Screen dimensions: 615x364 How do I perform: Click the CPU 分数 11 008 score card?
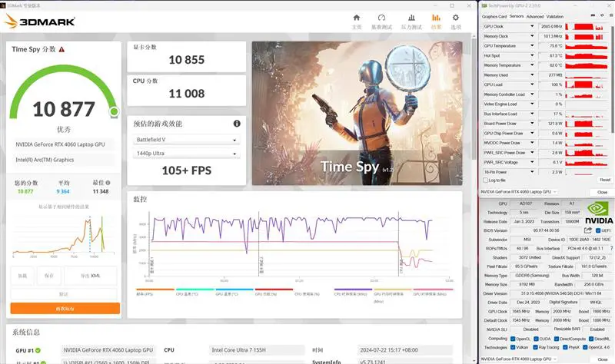click(x=186, y=90)
